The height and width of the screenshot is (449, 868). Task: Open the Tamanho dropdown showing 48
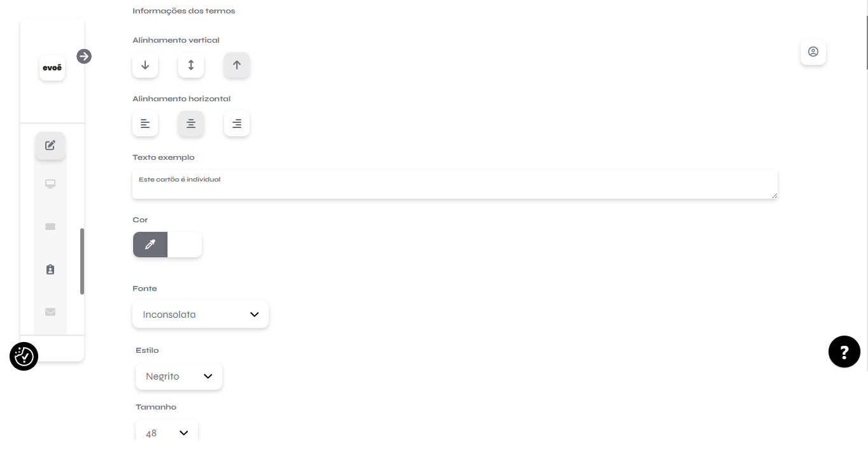tap(167, 433)
